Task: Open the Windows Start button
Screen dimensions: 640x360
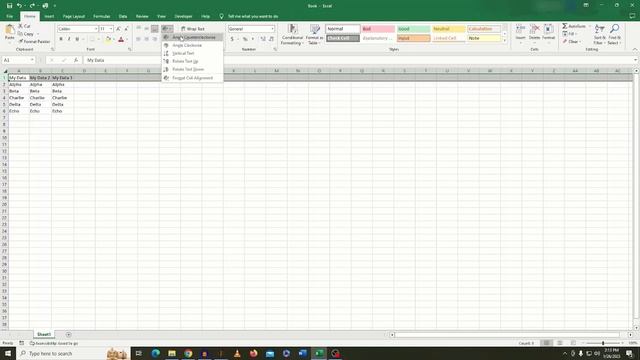Action: [x=8, y=353]
